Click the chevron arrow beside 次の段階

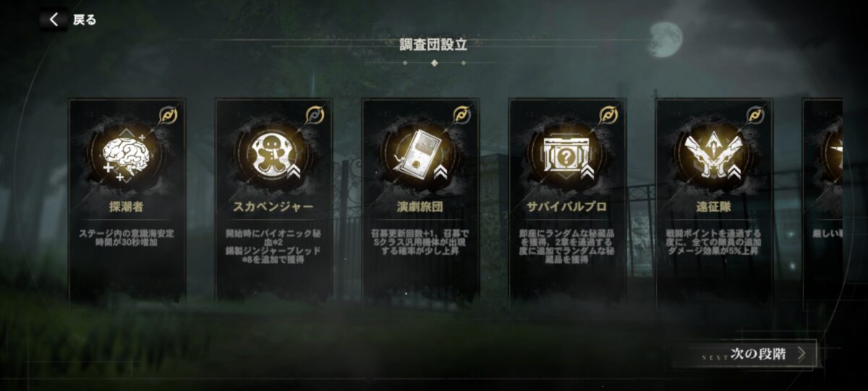click(x=801, y=354)
